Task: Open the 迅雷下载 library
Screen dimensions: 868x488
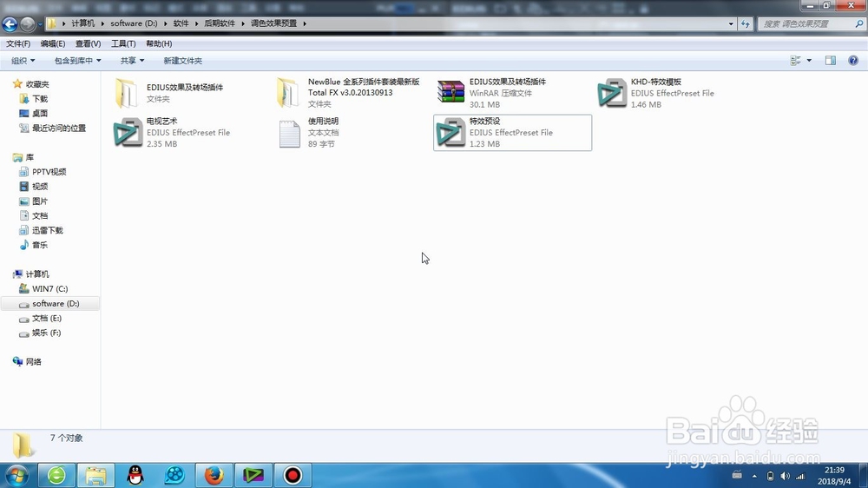Action: (x=47, y=230)
